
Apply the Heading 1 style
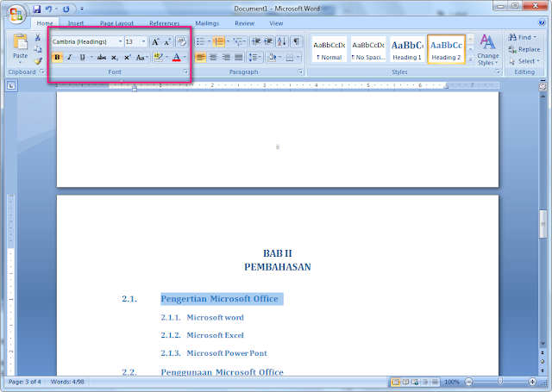pyautogui.click(x=407, y=49)
